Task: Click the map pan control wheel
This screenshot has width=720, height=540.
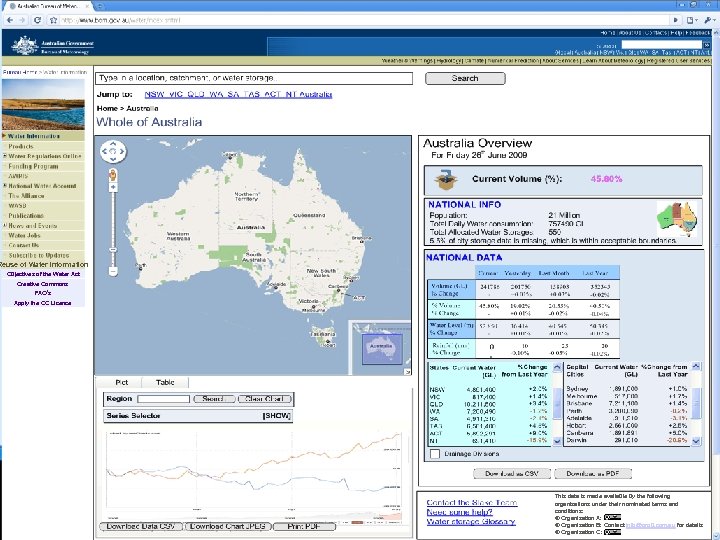Action: 113,152
